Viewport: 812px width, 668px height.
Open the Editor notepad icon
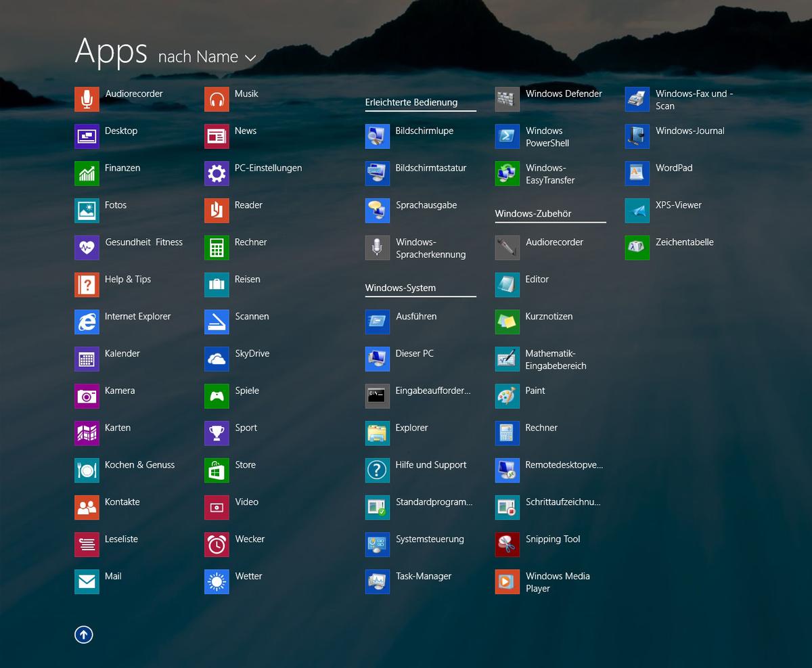[x=507, y=286]
